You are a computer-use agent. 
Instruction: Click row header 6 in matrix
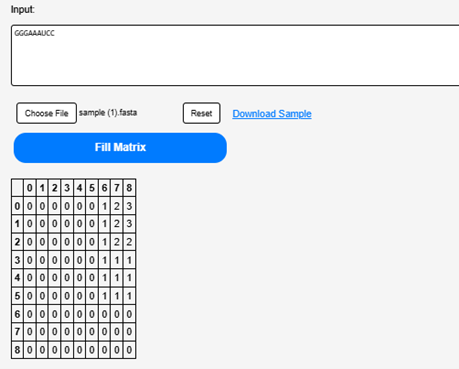[x=17, y=314]
